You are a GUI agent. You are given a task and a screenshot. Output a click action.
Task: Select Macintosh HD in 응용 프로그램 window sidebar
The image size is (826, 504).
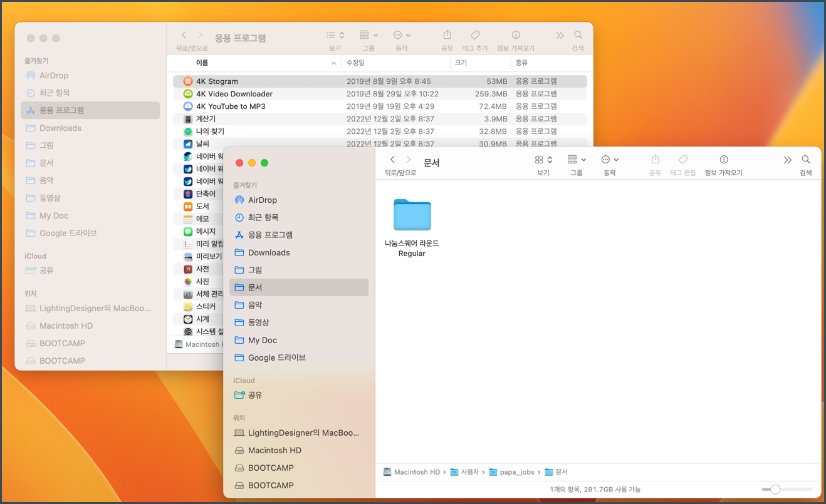click(90, 326)
